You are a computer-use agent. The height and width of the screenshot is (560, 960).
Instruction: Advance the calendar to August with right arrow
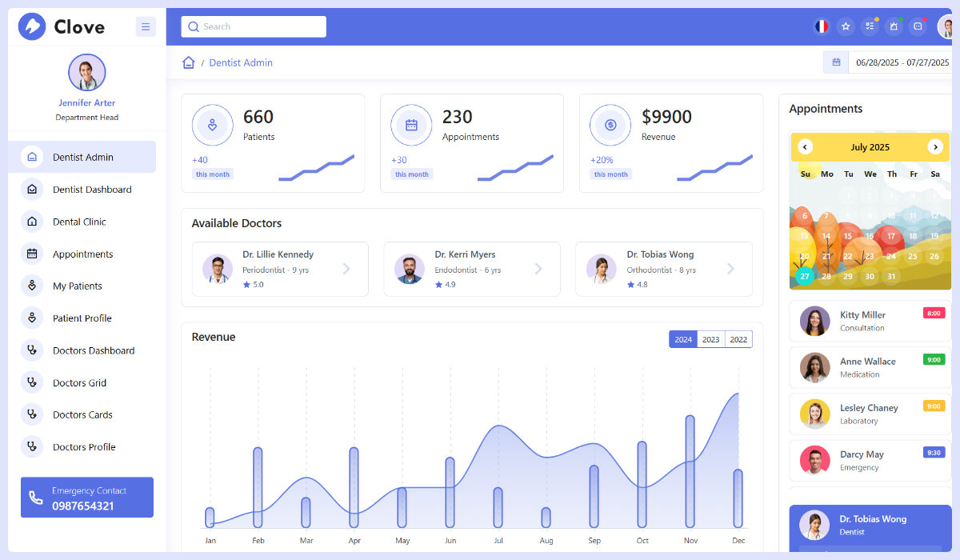pyautogui.click(x=935, y=147)
